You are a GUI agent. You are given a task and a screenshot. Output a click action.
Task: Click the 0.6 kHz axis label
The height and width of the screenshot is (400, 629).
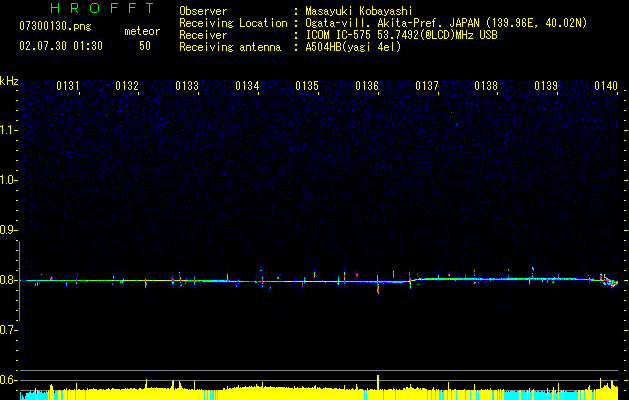8,380
